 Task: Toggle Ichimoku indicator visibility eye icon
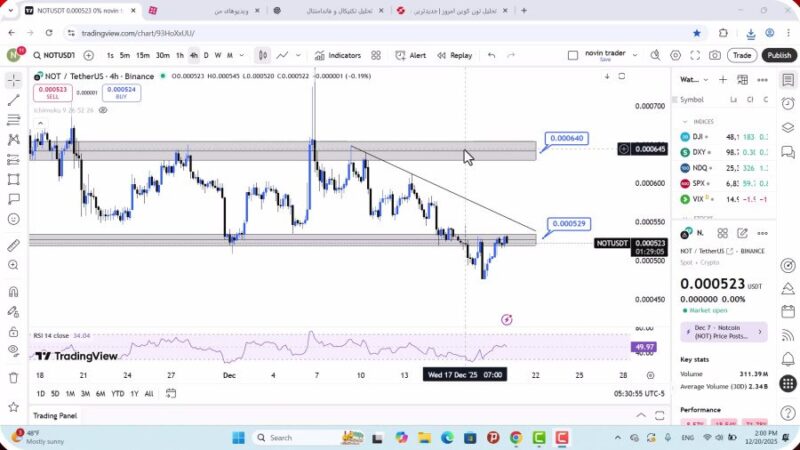tap(103, 110)
